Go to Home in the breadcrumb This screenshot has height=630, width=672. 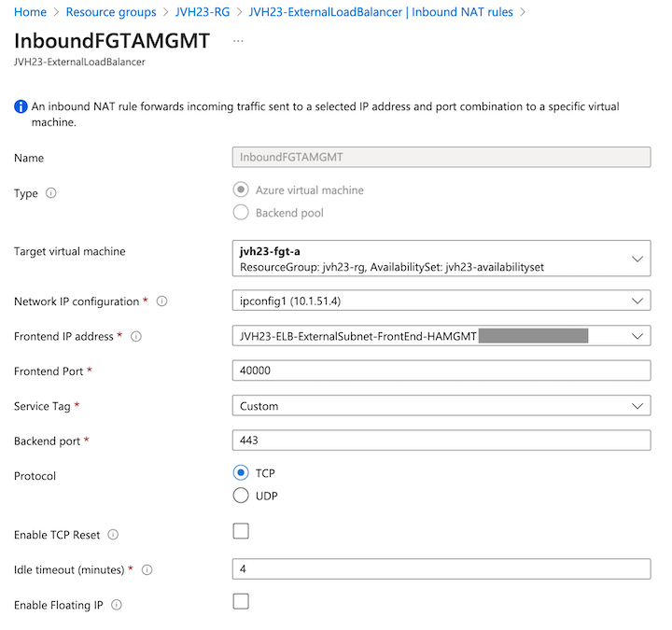[31, 12]
